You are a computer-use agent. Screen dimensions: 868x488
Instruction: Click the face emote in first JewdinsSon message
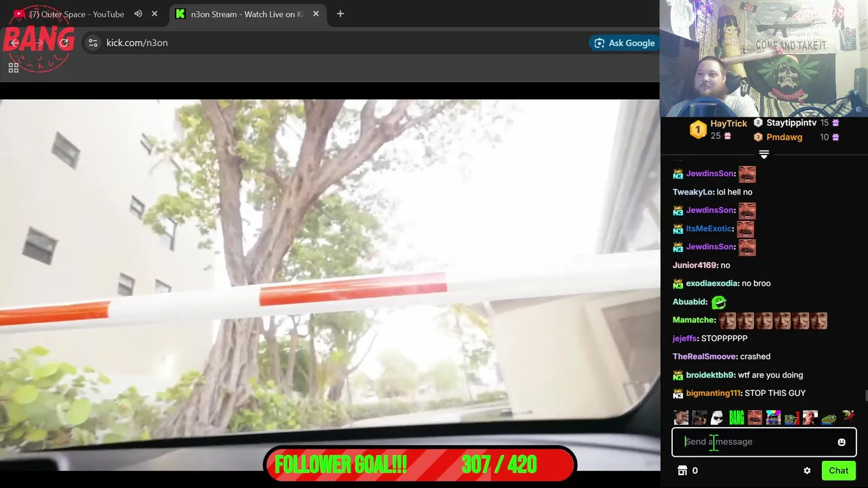point(747,174)
